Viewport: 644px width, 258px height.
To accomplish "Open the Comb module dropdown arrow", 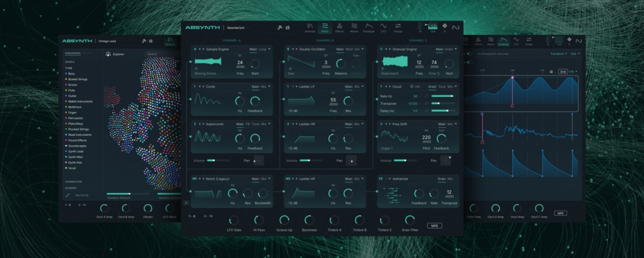I will click(269, 86).
